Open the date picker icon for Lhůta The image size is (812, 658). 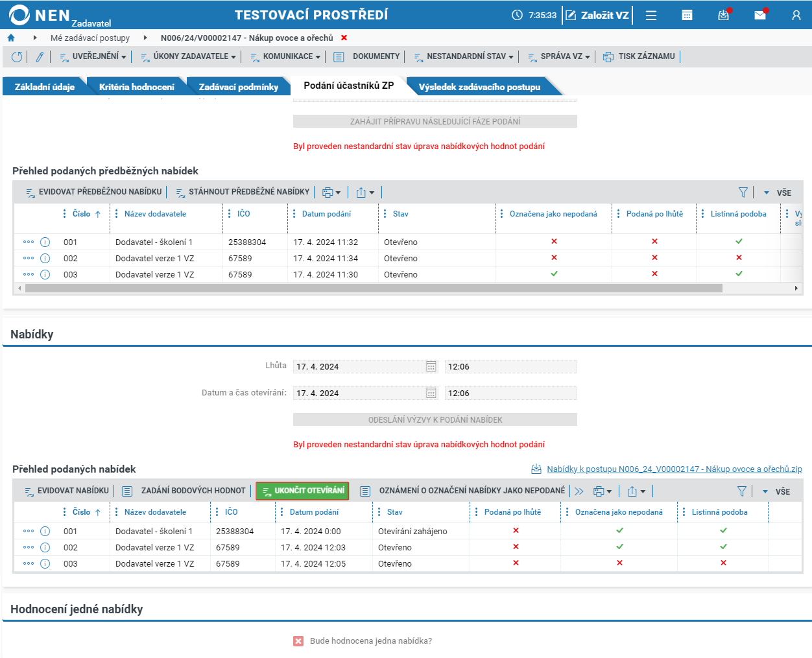click(x=431, y=367)
